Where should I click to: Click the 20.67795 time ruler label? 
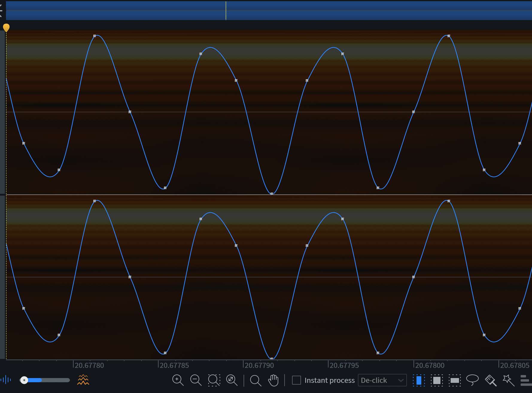tap(344, 365)
